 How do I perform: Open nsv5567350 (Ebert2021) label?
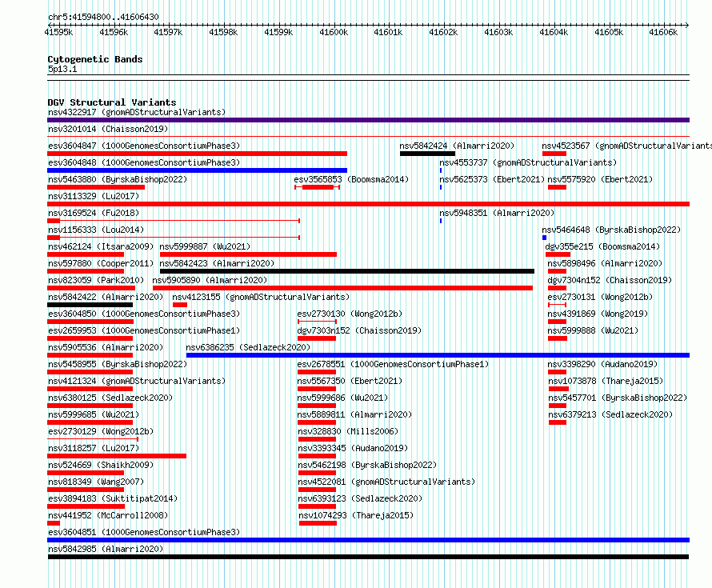click(350, 381)
